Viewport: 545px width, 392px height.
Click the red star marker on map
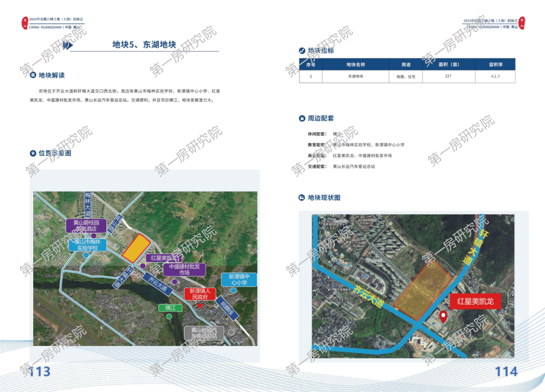[200, 305]
